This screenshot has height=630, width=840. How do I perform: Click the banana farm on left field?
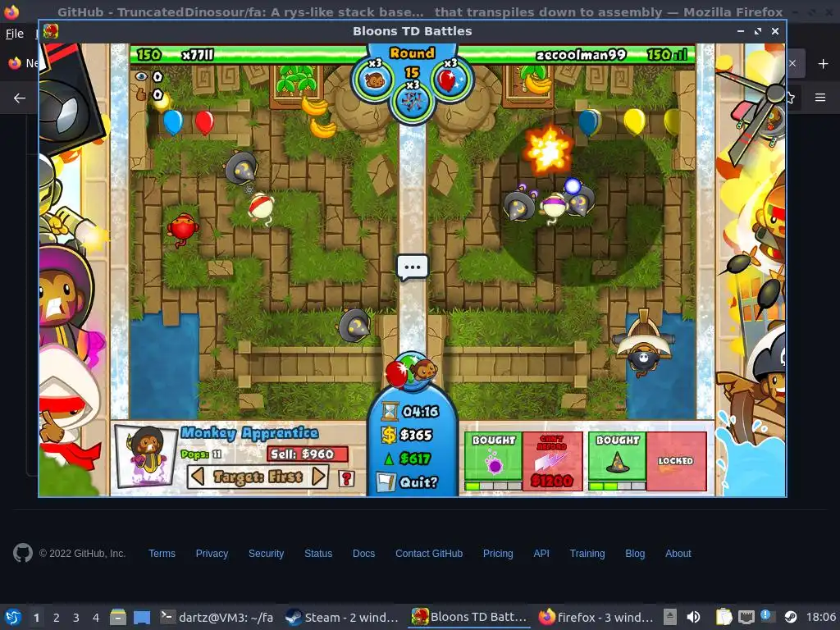(x=297, y=84)
